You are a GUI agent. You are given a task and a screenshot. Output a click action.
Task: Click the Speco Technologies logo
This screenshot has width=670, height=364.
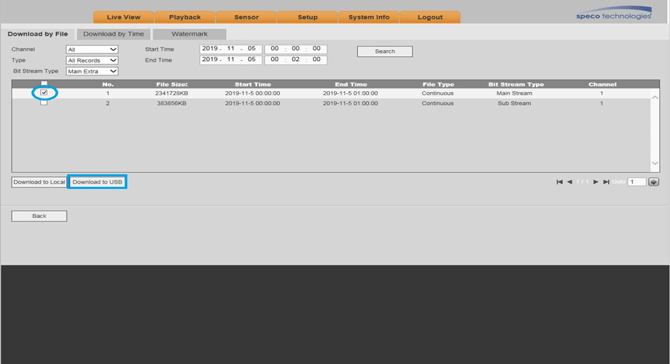pyautogui.click(x=614, y=14)
